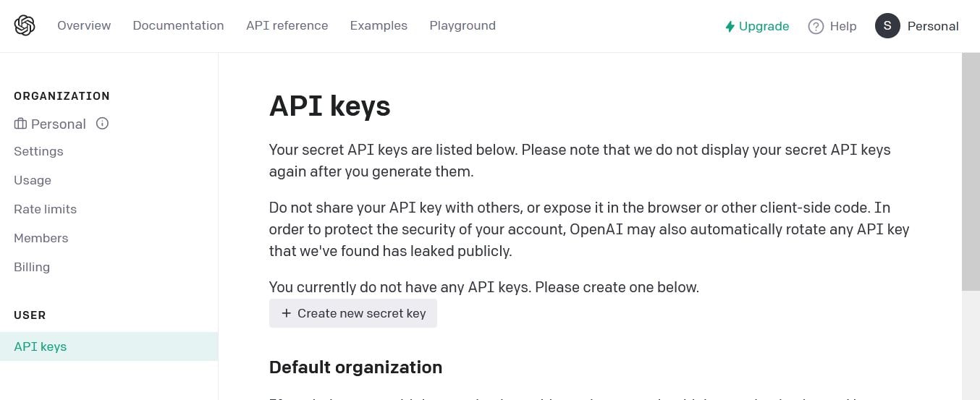980x400 pixels.
Task: Open the API reference tab
Action: 287,26
